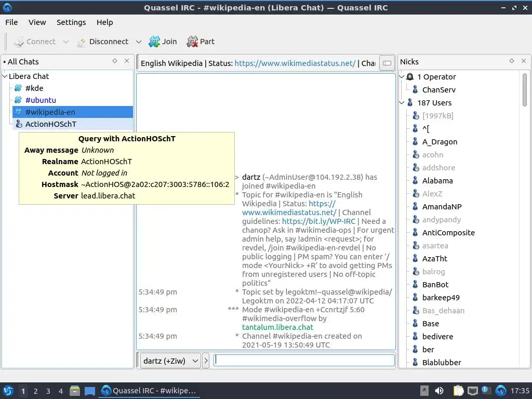Select ChanServ in nick list

[438, 90]
